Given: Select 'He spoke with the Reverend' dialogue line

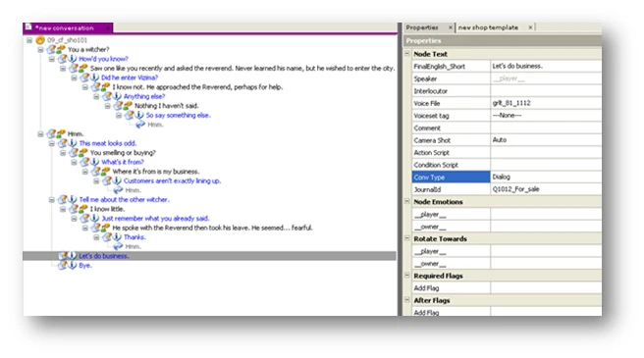Looking at the screenshot, I should tap(212, 228).
